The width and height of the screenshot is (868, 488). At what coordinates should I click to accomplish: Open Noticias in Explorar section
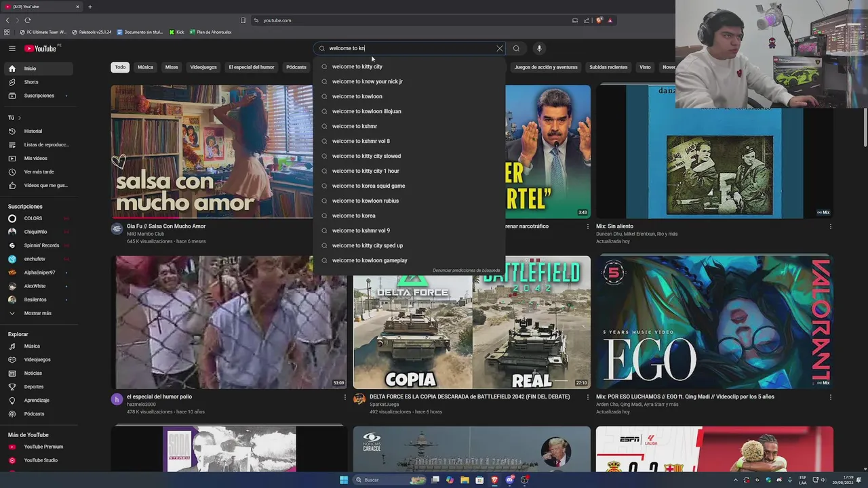click(39, 373)
